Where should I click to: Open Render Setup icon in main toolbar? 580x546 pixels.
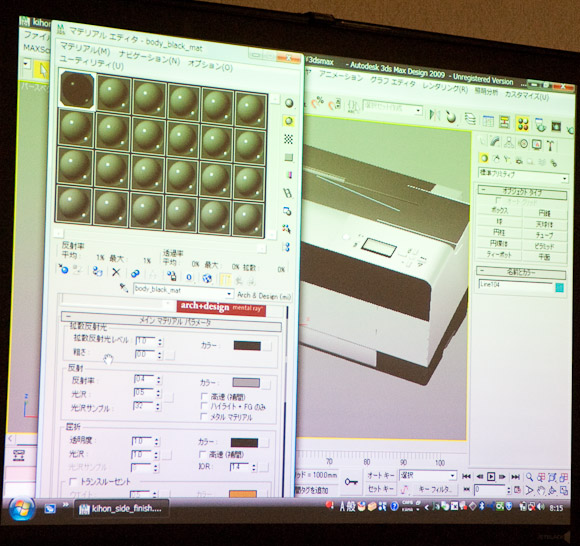[540, 125]
